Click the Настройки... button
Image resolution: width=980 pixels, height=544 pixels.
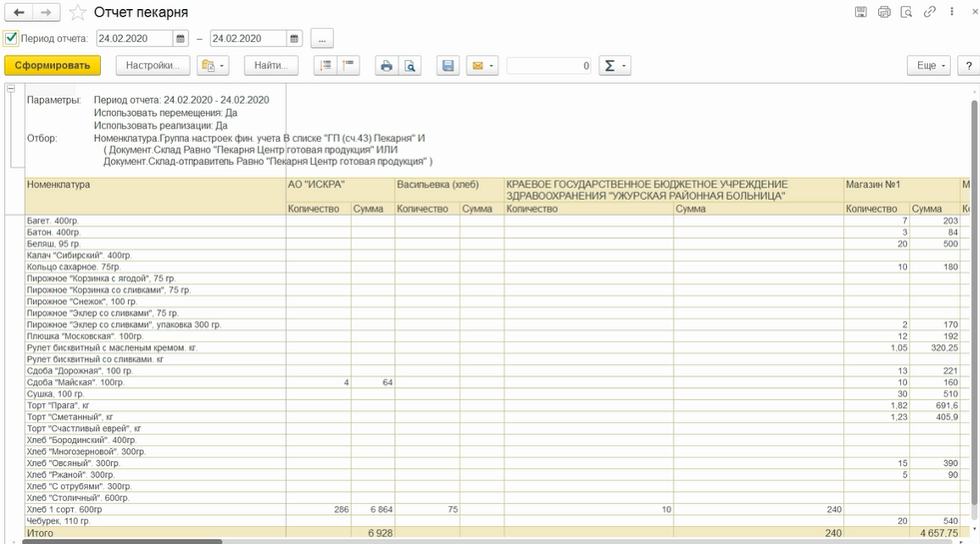[153, 66]
